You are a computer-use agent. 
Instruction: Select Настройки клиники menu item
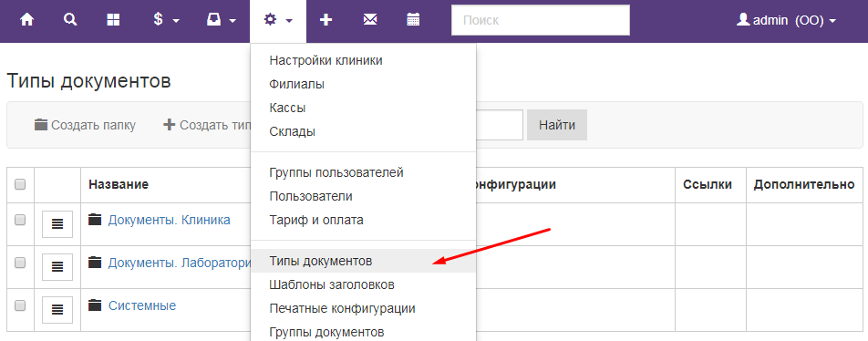tap(363, 61)
